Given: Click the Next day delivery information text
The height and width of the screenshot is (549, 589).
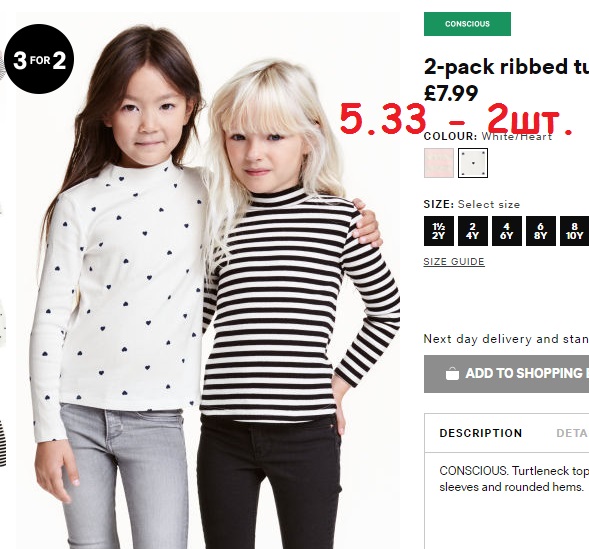Looking at the screenshot, I should 506,339.
